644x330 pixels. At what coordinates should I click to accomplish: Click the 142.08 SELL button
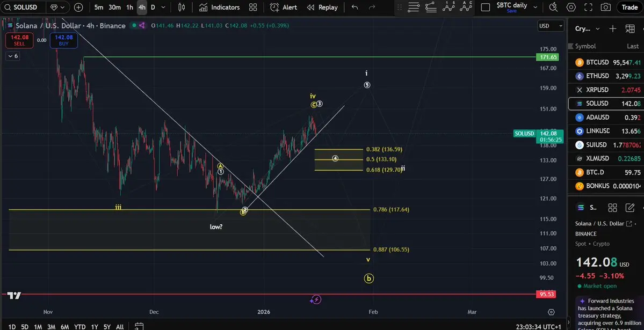pyautogui.click(x=19, y=40)
